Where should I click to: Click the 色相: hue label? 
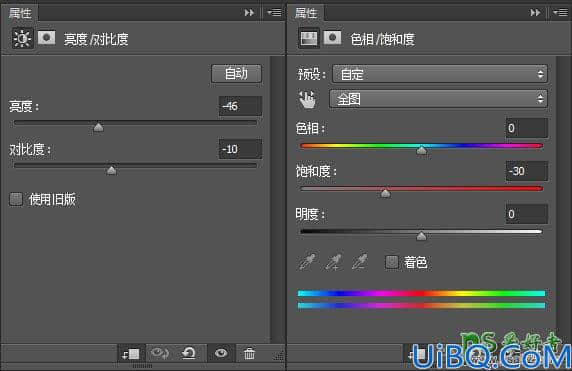coord(310,128)
